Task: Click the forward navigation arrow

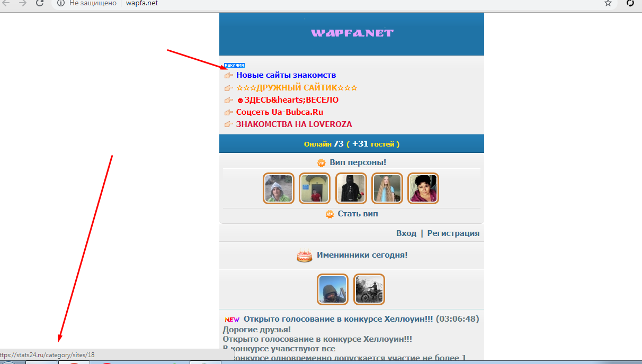Action: (x=22, y=3)
